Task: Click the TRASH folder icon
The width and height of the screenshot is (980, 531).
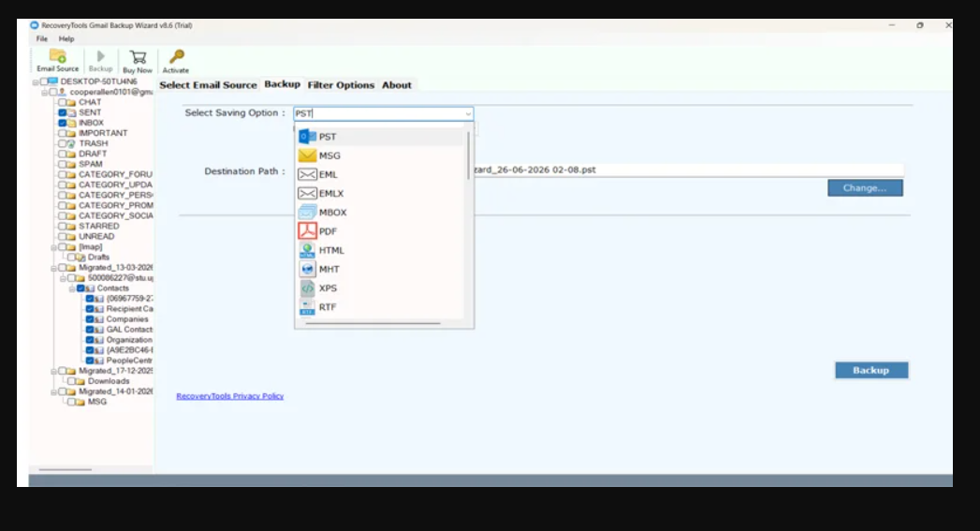Action: coord(71,143)
